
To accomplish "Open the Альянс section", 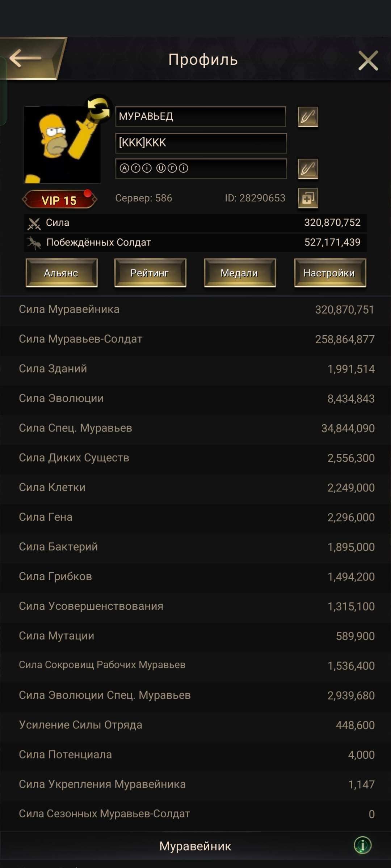I will [x=62, y=273].
